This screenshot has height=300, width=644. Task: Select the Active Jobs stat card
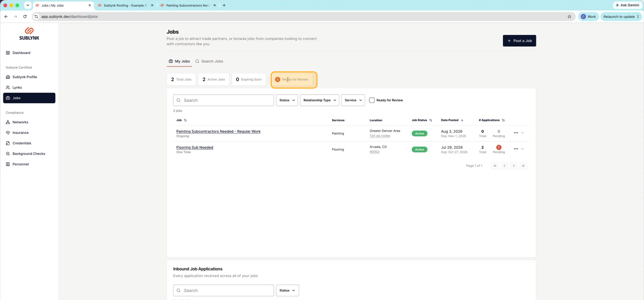214,79
